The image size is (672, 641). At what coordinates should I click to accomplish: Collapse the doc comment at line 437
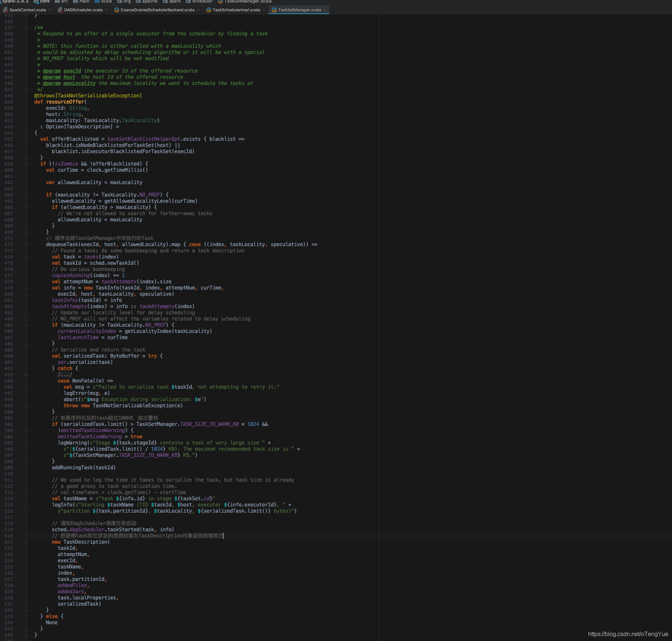[x=26, y=28]
